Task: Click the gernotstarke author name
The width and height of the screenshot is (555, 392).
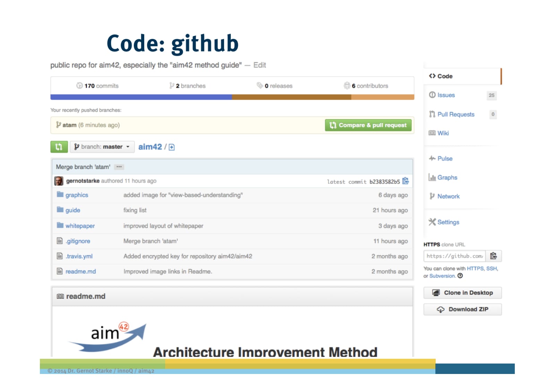Action: point(83,181)
